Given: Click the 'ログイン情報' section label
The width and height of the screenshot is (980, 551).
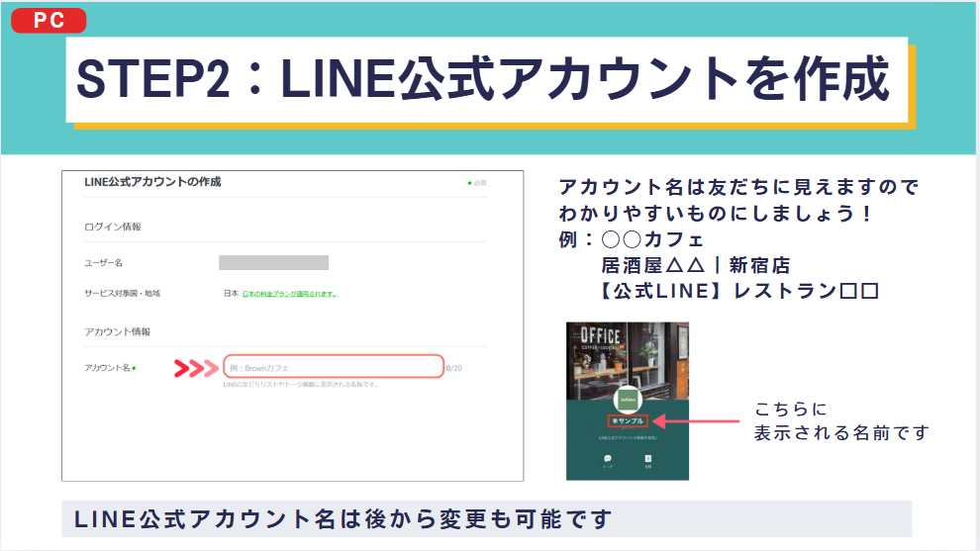Looking at the screenshot, I should click(x=113, y=227).
